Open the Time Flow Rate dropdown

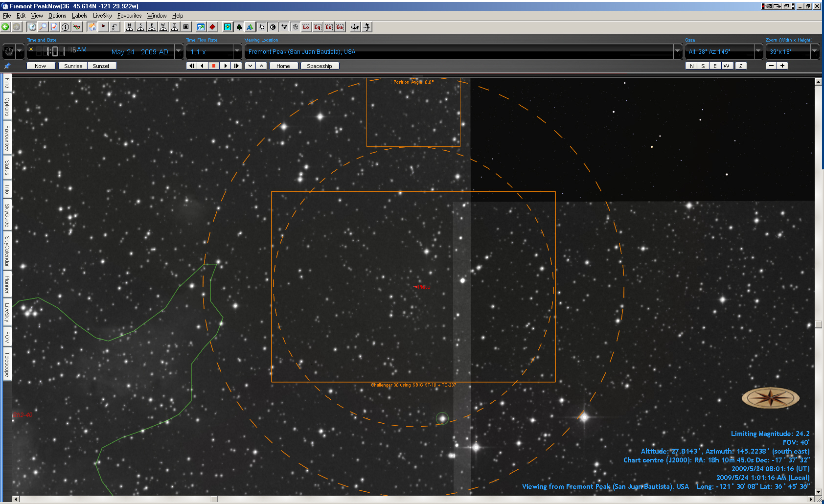pos(237,51)
